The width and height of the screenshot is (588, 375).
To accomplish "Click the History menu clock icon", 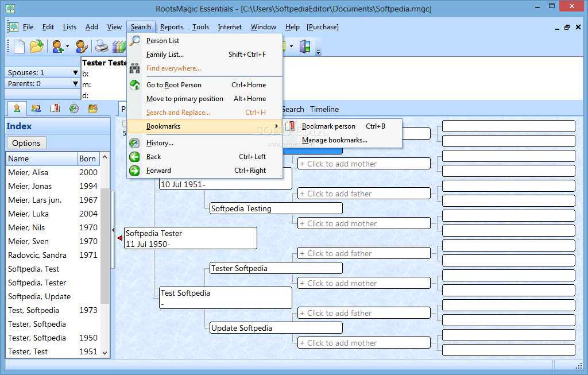I will tap(134, 143).
